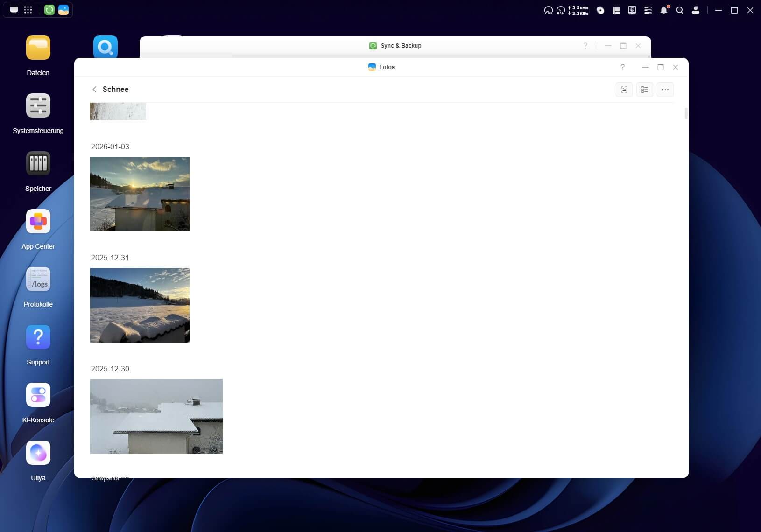Screen dimensions: 761x532
Task: Open the sunset photo from 2026-01-03
Action: (x=140, y=194)
